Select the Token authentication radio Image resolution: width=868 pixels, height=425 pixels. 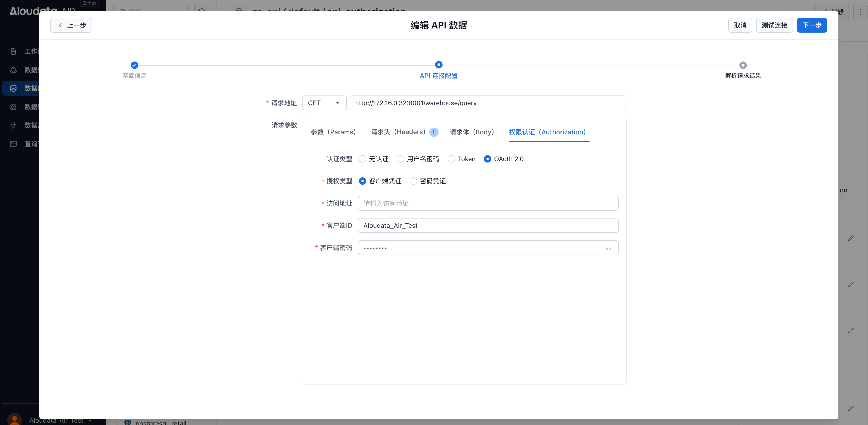click(x=451, y=159)
